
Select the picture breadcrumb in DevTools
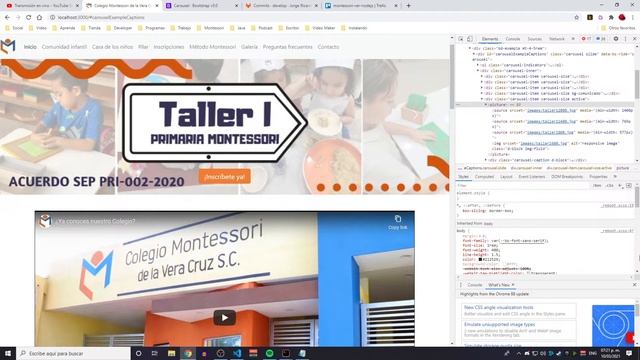click(x=622, y=168)
